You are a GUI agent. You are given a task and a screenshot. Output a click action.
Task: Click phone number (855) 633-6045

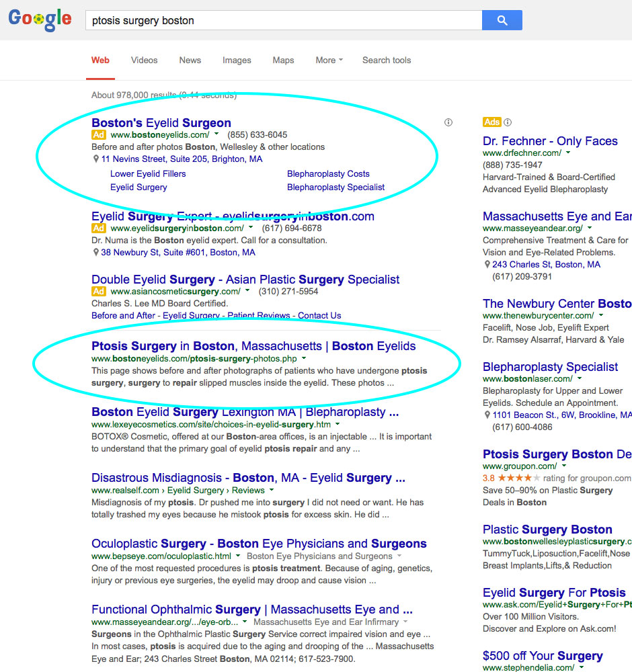[258, 134]
